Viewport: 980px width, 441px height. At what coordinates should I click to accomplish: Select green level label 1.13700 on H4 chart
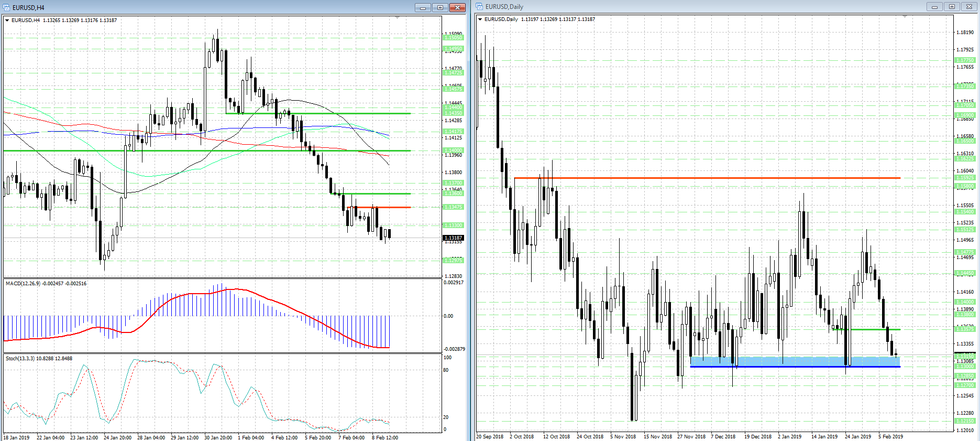(454, 183)
